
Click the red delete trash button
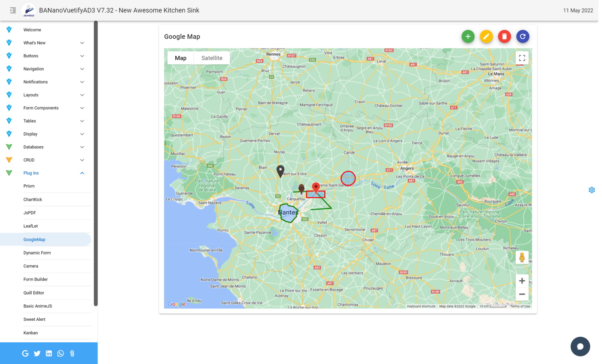(x=504, y=36)
